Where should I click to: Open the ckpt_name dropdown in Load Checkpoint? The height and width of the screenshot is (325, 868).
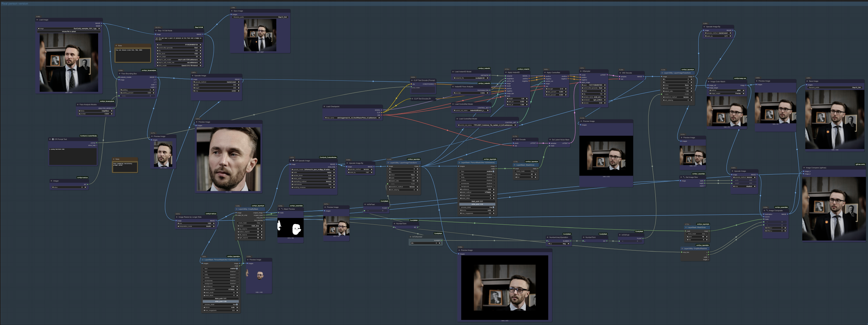pos(352,118)
